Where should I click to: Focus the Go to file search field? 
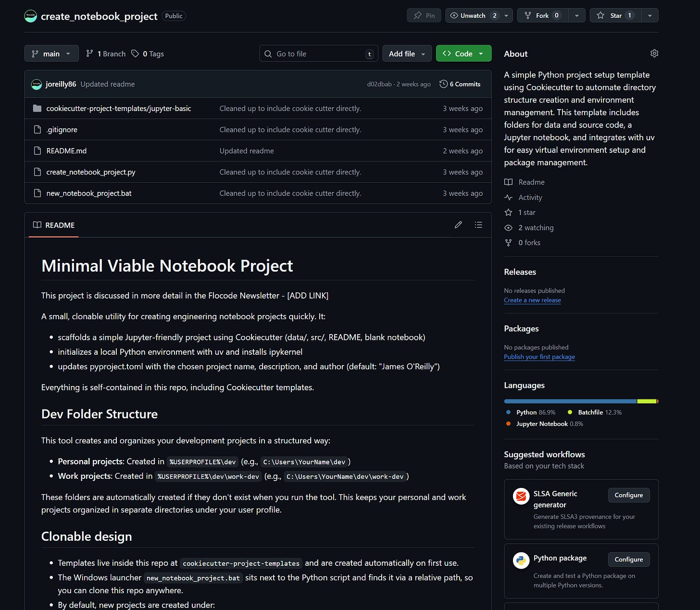(x=318, y=54)
